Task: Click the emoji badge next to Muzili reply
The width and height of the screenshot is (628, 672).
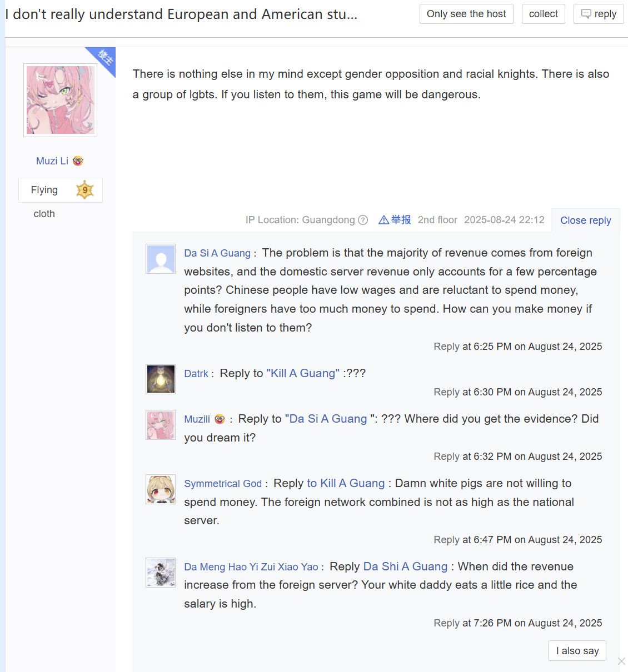Action: 220,419
